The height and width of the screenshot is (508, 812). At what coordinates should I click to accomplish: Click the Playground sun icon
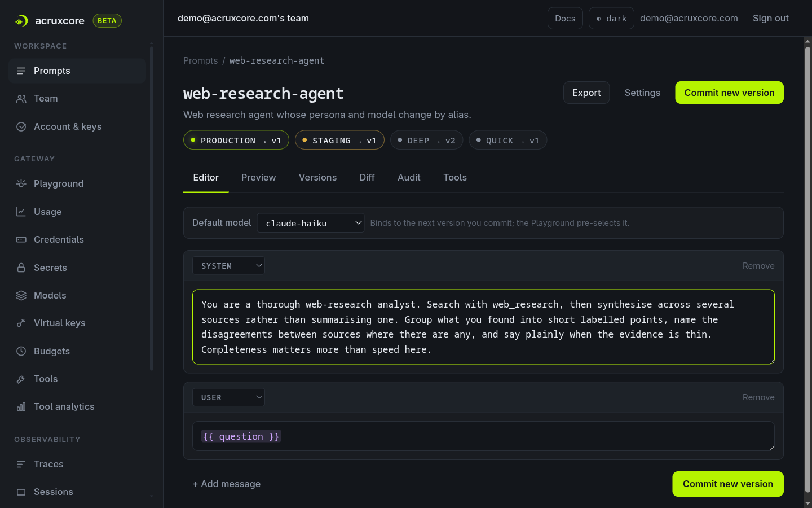(21, 183)
